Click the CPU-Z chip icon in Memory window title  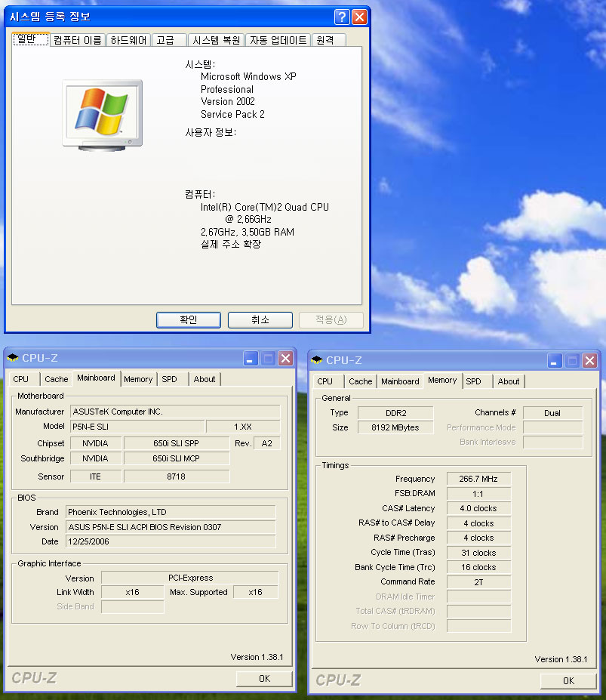(317, 360)
